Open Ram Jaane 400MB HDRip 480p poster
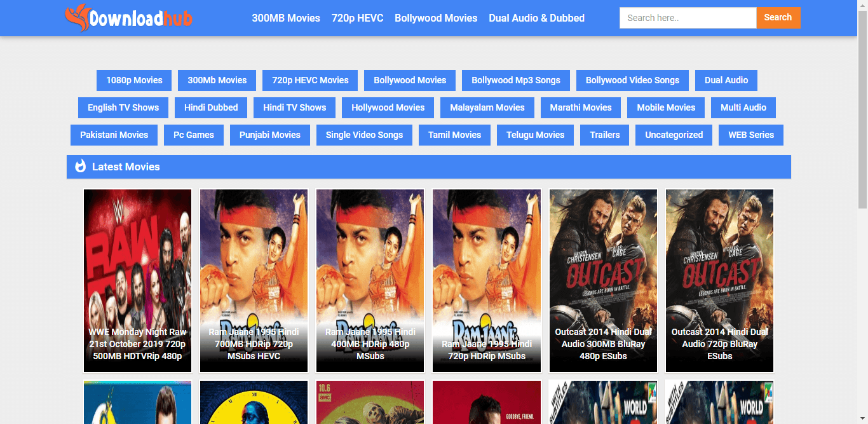Viewport: 868px width, 424px height. [370, 280]
